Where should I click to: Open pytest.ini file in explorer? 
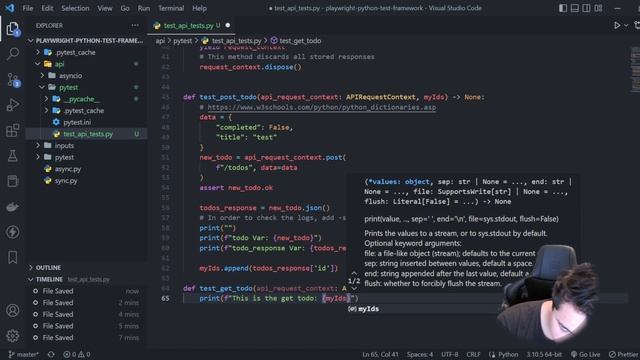coord(86,122)
